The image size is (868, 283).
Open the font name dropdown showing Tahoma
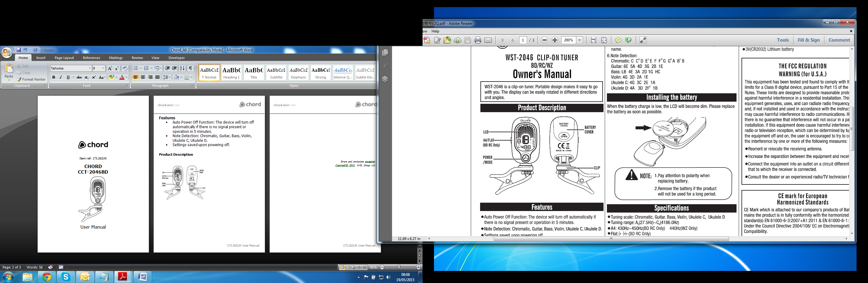[x=90, y=68]
